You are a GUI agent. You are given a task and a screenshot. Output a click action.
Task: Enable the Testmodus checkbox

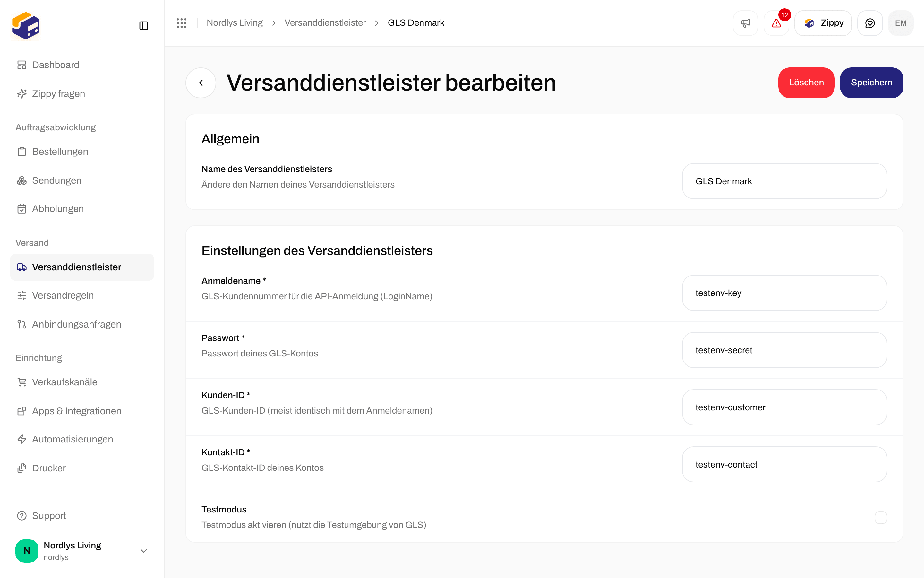(x=880, y=518)
